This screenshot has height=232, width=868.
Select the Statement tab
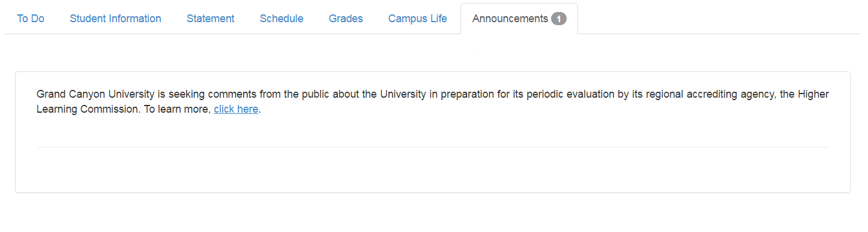[x=210, y=19]
